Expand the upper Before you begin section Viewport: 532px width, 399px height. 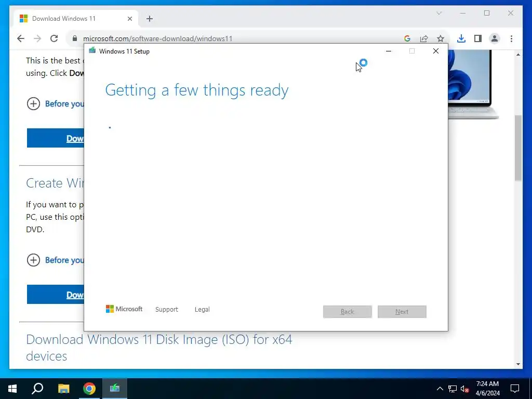pos(55,103)
